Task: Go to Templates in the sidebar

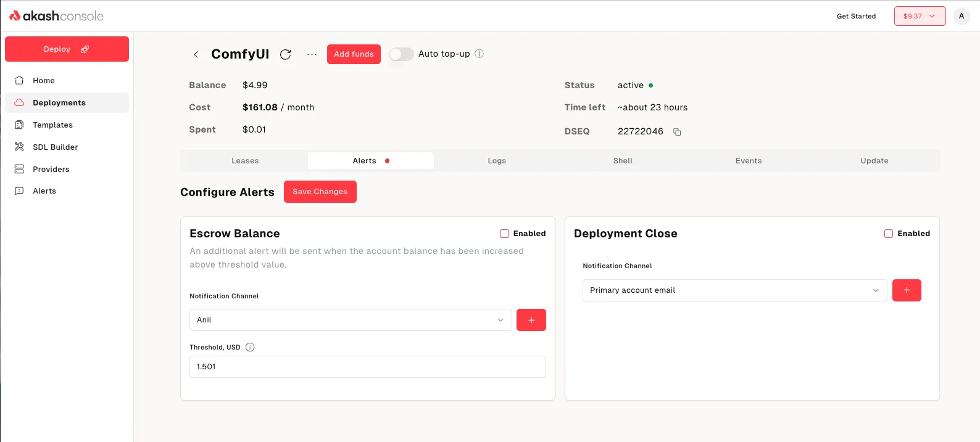Action: pyautogui.click(x=52, y=125)
